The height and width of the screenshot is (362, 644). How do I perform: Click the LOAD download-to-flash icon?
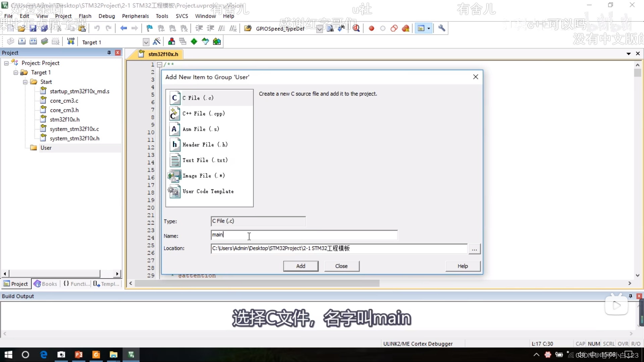(70, 41)
